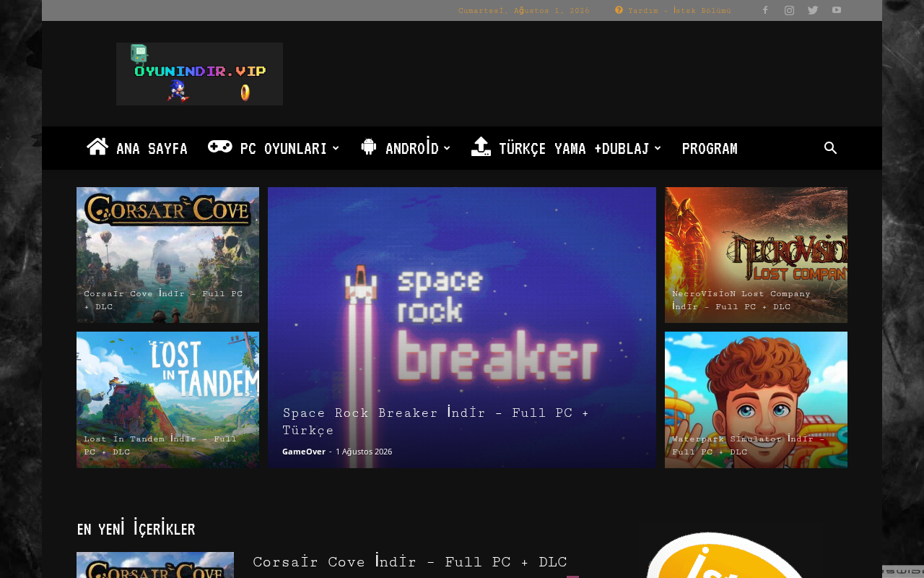The image size is (924, 578).
Task: Click the gamepad icon for PC Oyunları
Action: [220, 147]
